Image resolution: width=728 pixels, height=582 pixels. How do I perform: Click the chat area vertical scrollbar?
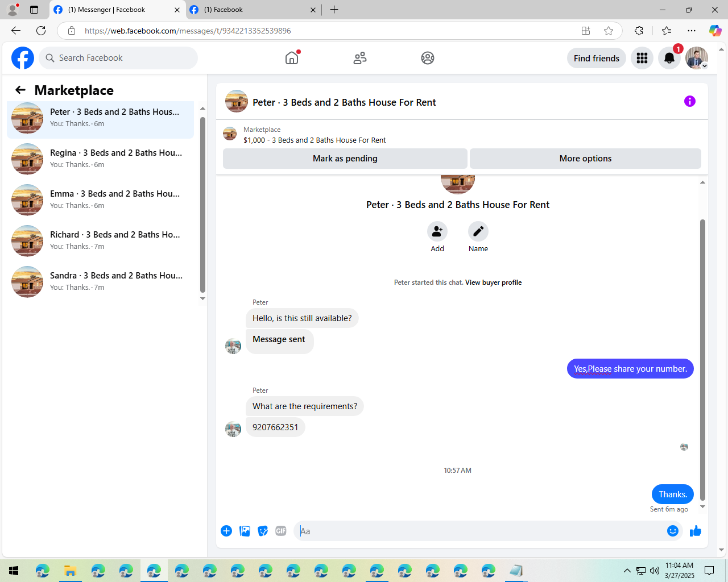[702, 359]
